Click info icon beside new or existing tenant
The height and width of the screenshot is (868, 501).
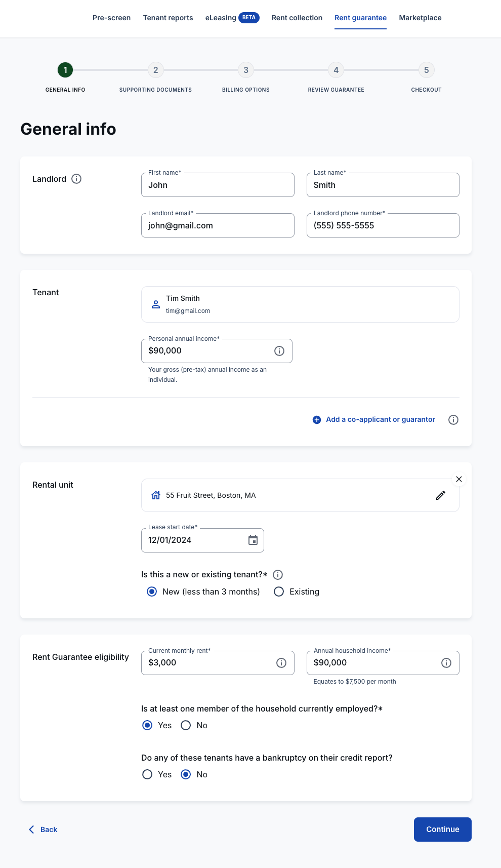point(278,575)
